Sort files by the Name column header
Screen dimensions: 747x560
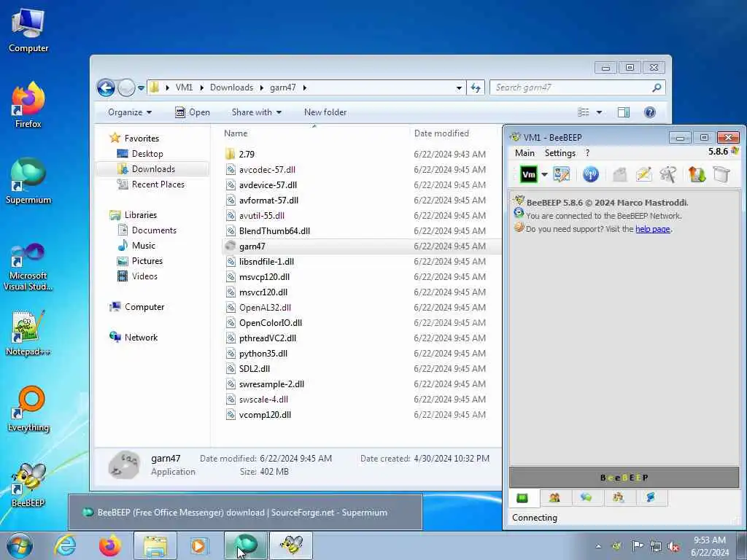236,133
